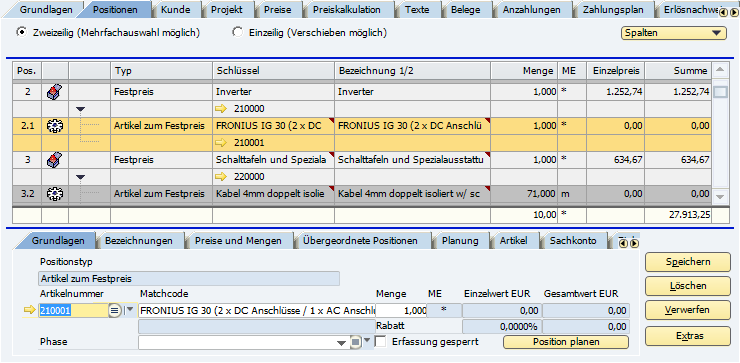Collapse the Schalttafeln position tree node
Screen dimensions: 740x363
pyautogui.click(x=80, y=177)
